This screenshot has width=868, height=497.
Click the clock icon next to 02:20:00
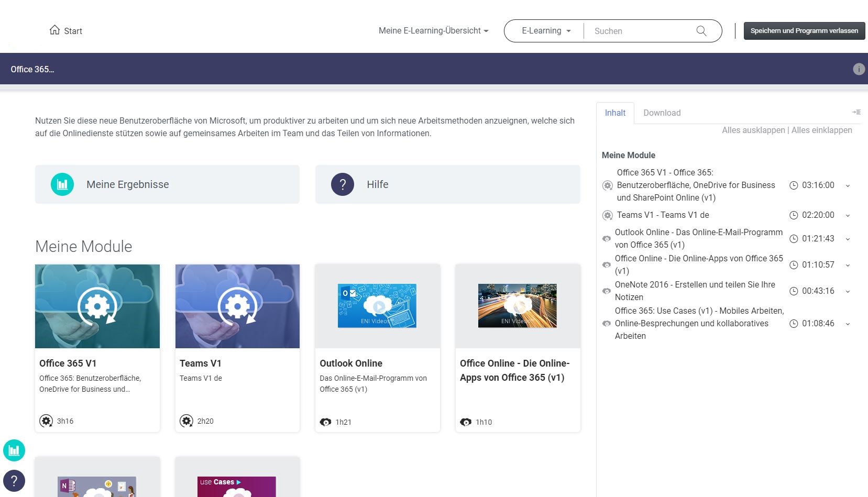(x=794, y=215)
